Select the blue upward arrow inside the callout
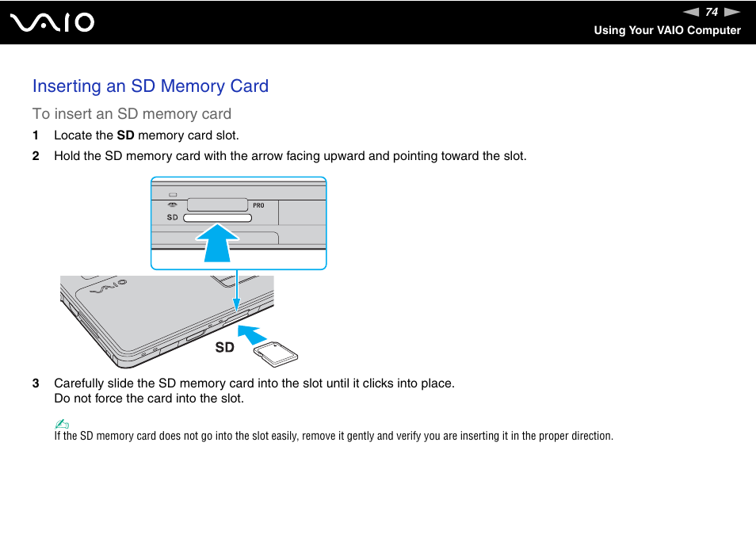 (218, 242)
